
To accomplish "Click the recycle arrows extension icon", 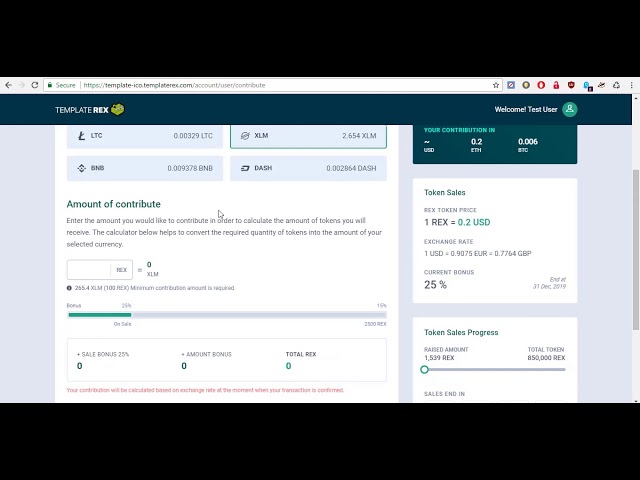I will click(x=616, y=85).
